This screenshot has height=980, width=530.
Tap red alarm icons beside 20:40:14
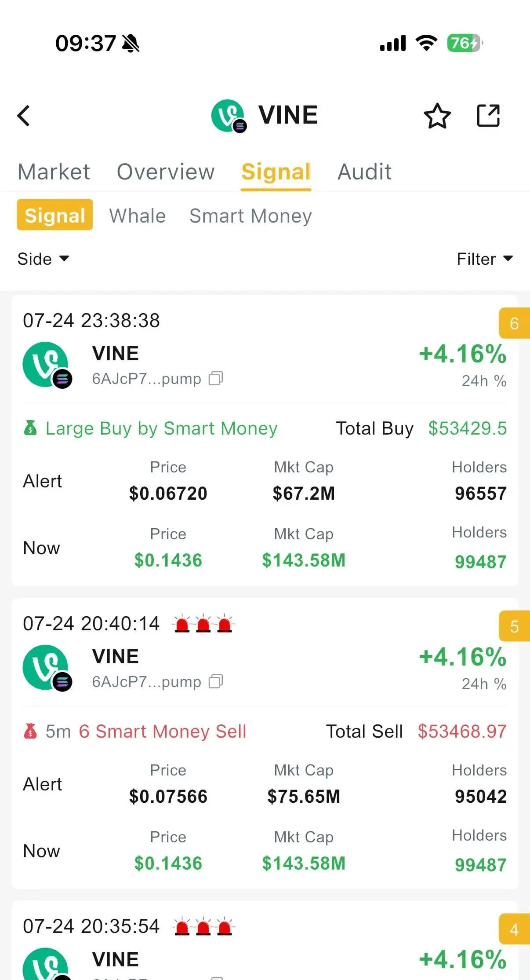click(203, 624)
